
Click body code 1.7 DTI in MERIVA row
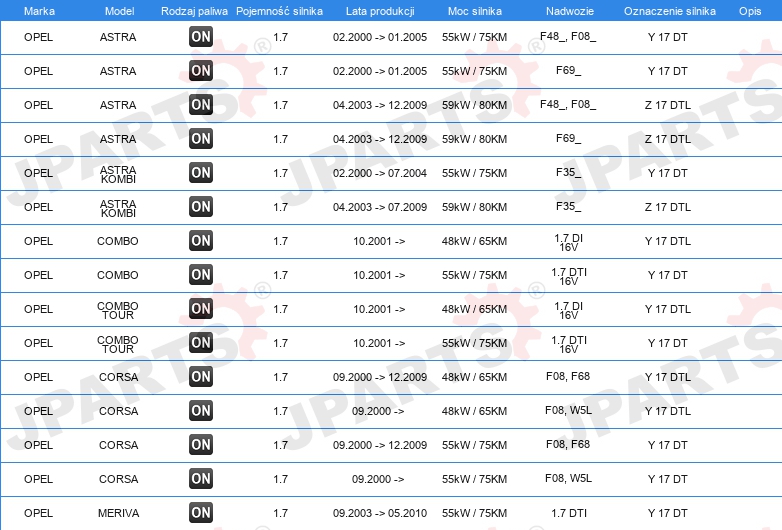(x=569, y=513)
